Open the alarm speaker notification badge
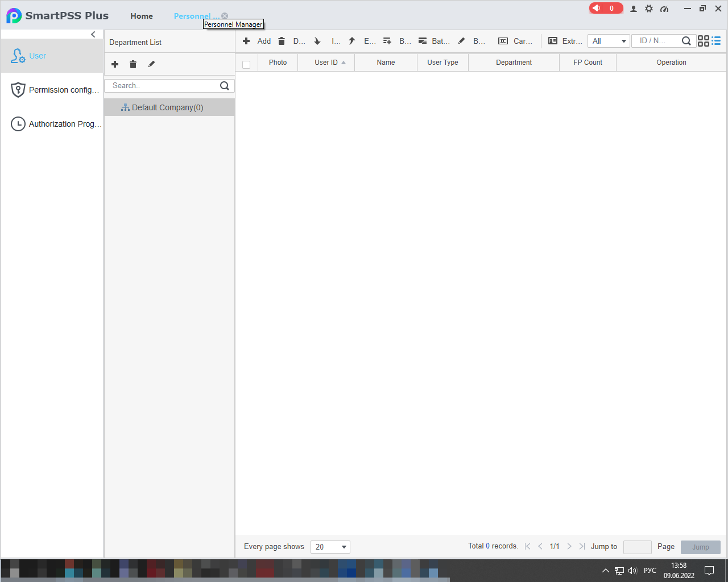The width and height of the screenshot is (728, 582). point(606,8)
